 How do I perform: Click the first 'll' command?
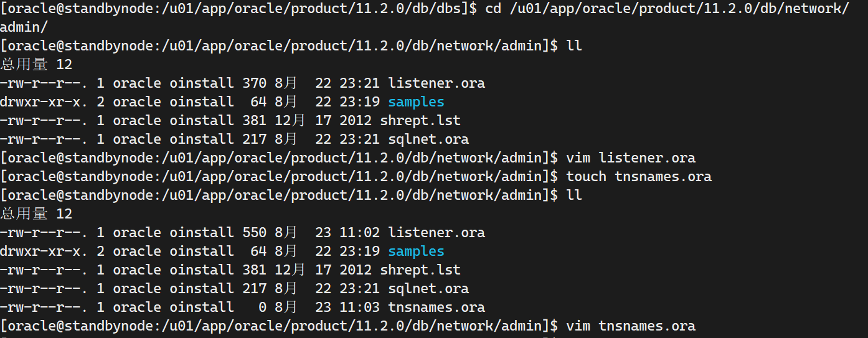[x=573, y=45]
